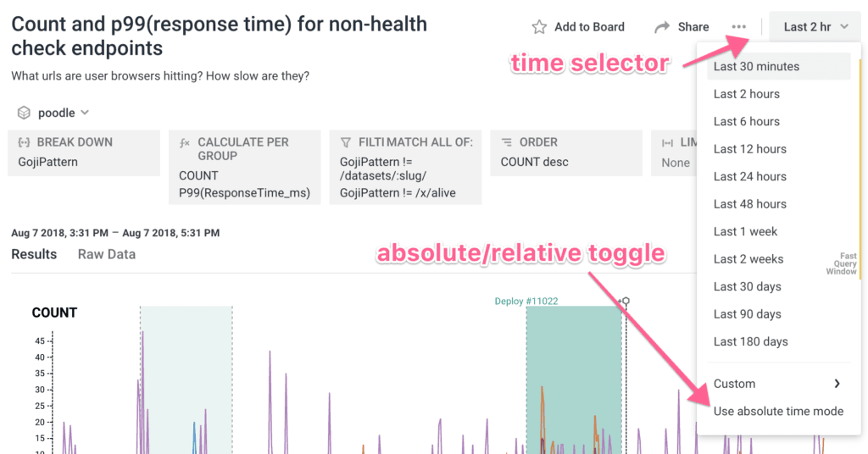Open the three-dot more options menu

pos(739,27)
